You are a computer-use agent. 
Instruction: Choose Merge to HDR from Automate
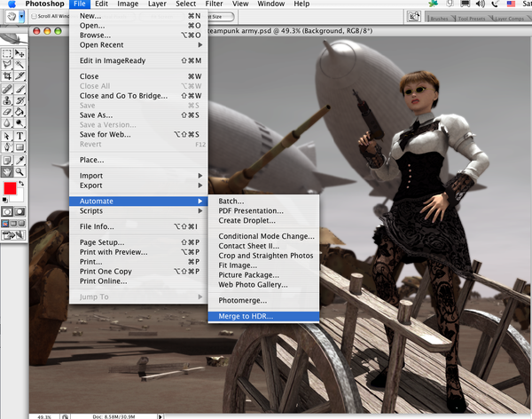tap(263, 316)
